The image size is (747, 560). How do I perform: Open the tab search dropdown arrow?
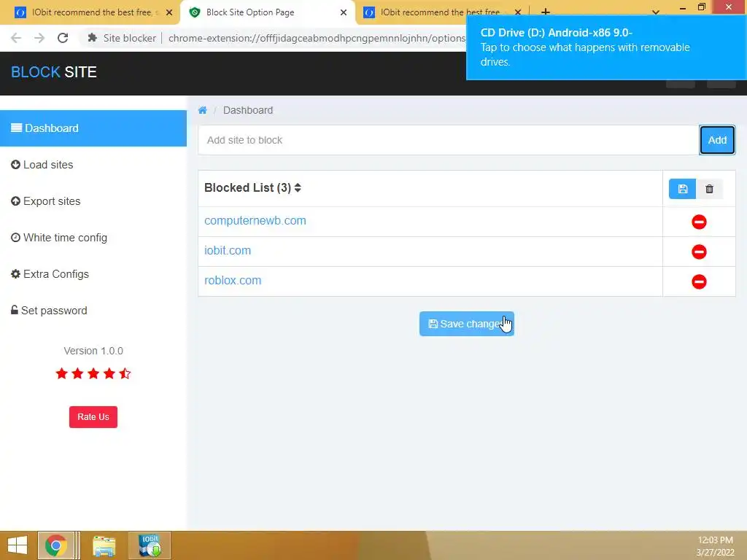656,12
